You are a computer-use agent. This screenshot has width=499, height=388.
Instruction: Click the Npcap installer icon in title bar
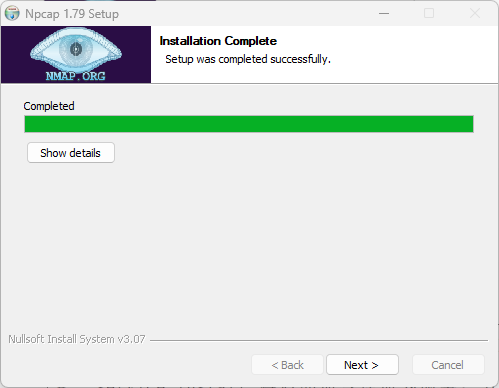click(x=12, y=14)
